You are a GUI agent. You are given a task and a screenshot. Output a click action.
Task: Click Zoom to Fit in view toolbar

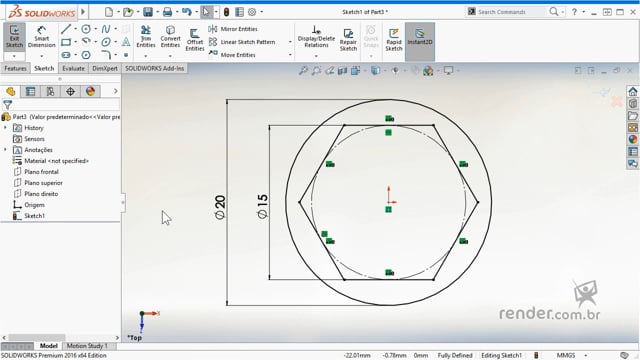point(302,71)
